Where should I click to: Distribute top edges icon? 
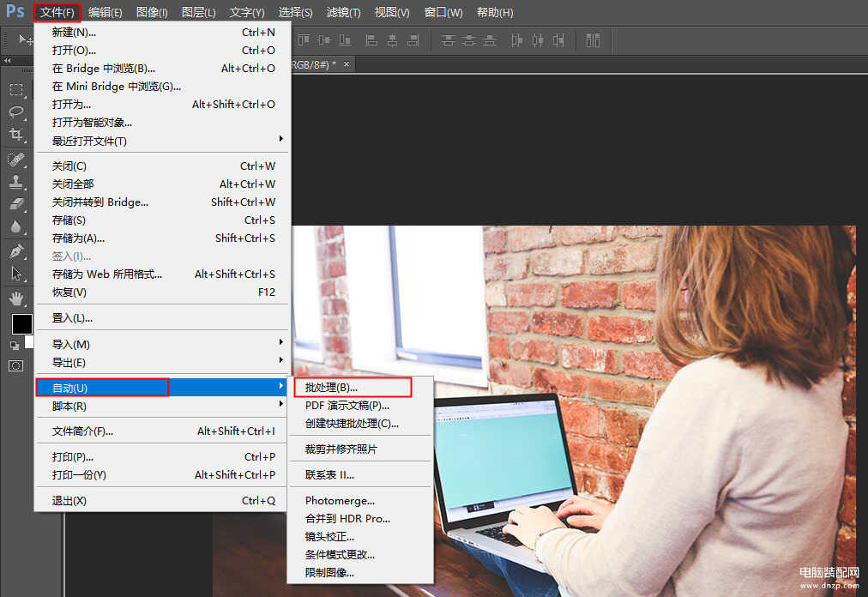coord(449,39)
